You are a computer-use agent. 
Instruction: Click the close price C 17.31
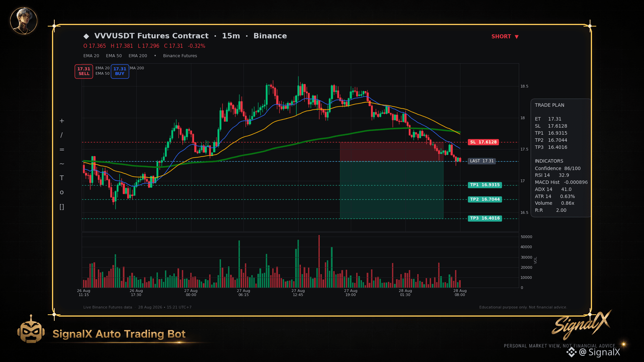(174, 46)
